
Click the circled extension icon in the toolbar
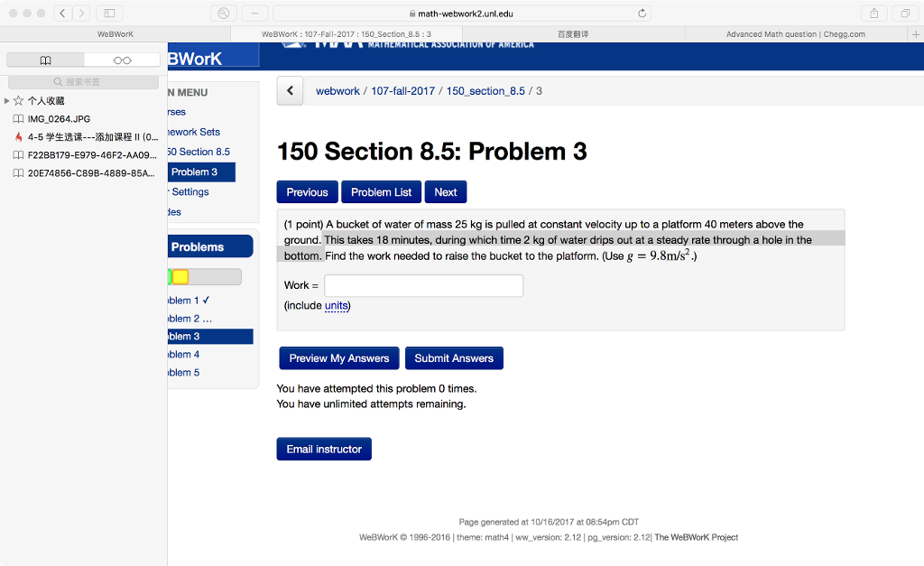222,14
